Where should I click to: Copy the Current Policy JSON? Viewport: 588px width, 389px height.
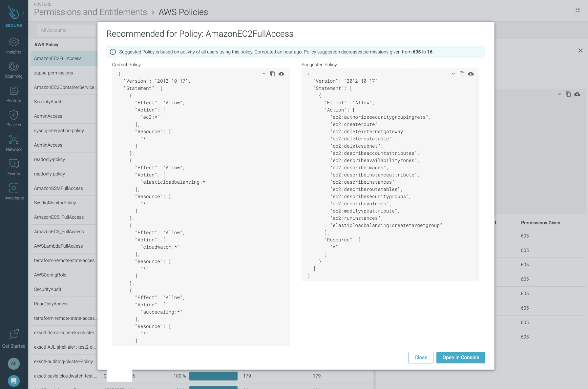click(x=272, y=74)
